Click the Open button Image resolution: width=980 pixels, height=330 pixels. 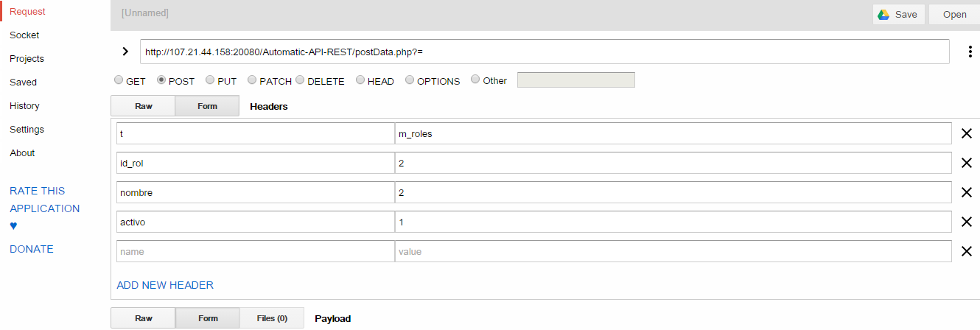955,15
